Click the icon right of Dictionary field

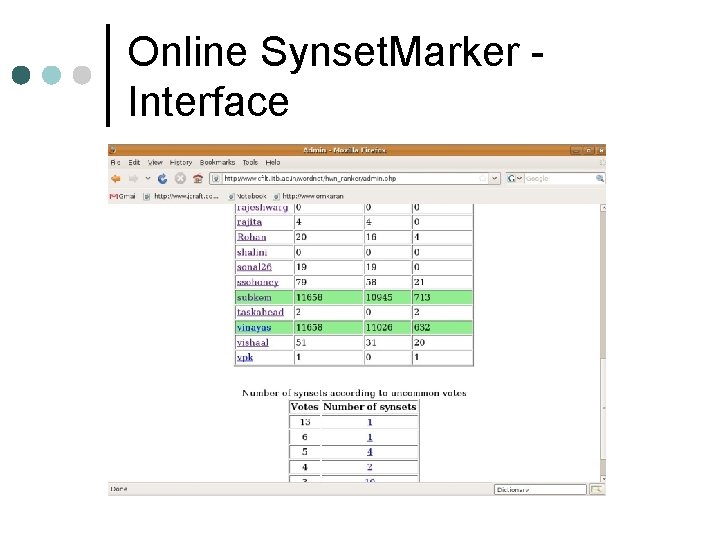(x=596, y=489)
